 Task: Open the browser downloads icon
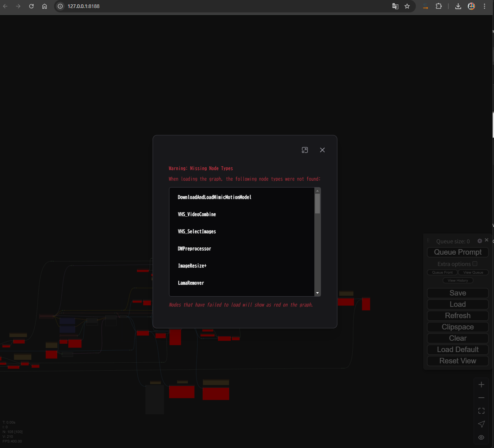(458, 6)
